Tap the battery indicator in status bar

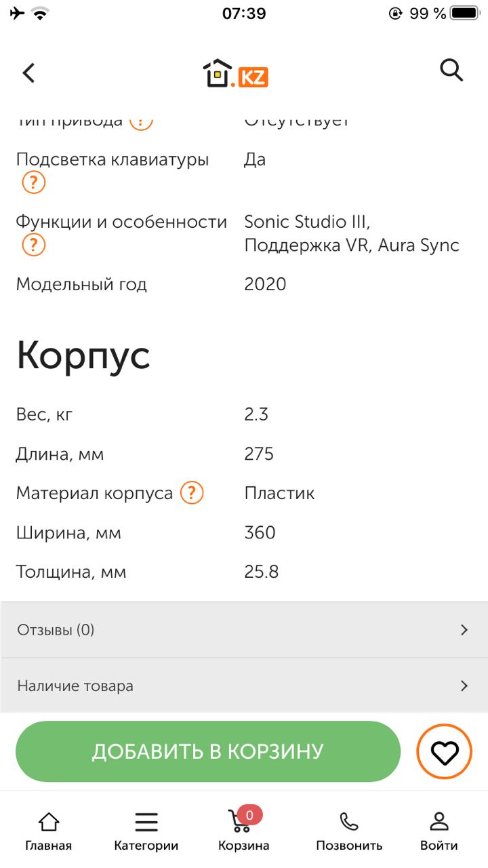pyautogui.click(x=464, y=13)
